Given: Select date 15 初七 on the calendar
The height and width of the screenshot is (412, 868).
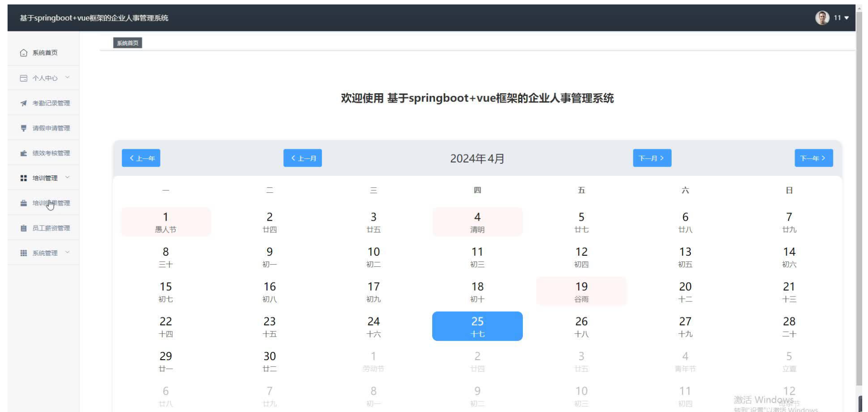Looking at the screenshot, I should pyautogui.click(x=166, y=292).
